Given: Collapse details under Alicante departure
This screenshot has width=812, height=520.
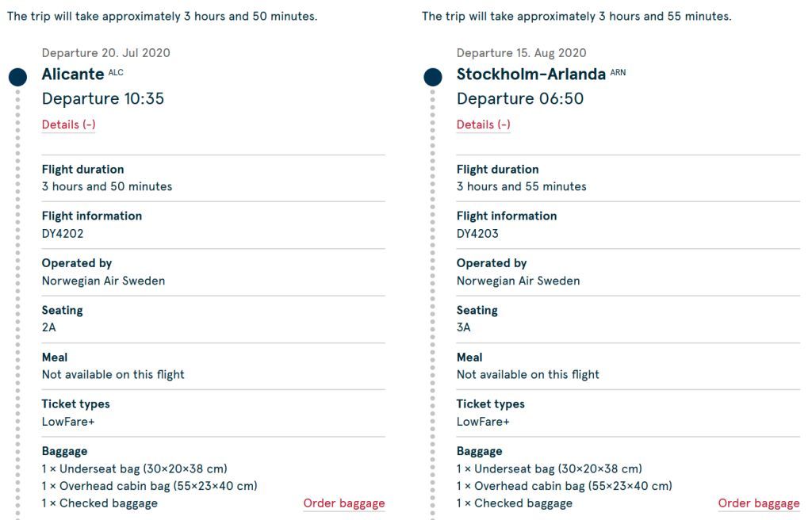Looking at the screenshot, I should tap(68, 124).
